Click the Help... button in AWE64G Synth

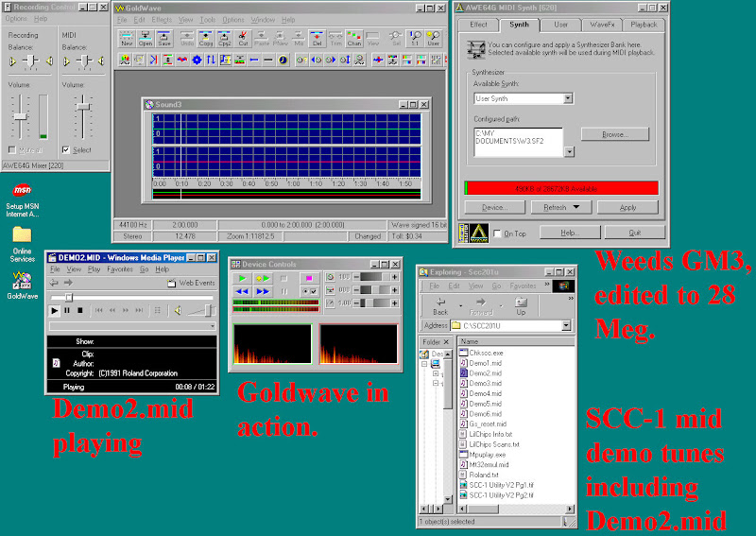(x=570, y=233)
